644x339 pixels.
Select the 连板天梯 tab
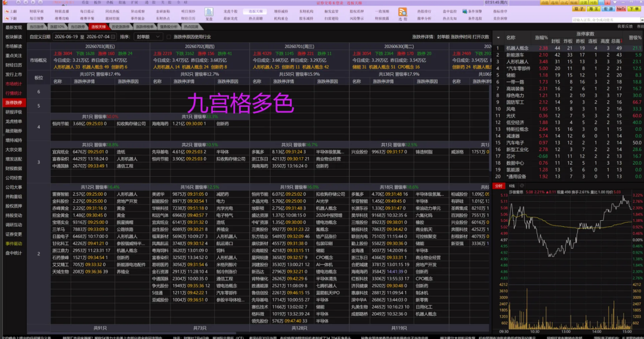coord(98,27)
